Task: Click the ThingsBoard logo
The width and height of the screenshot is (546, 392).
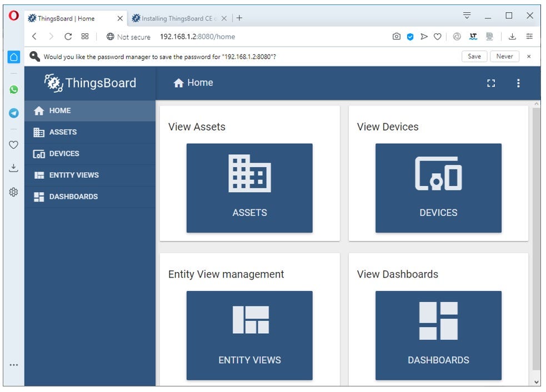Action: tap(90, 83)
